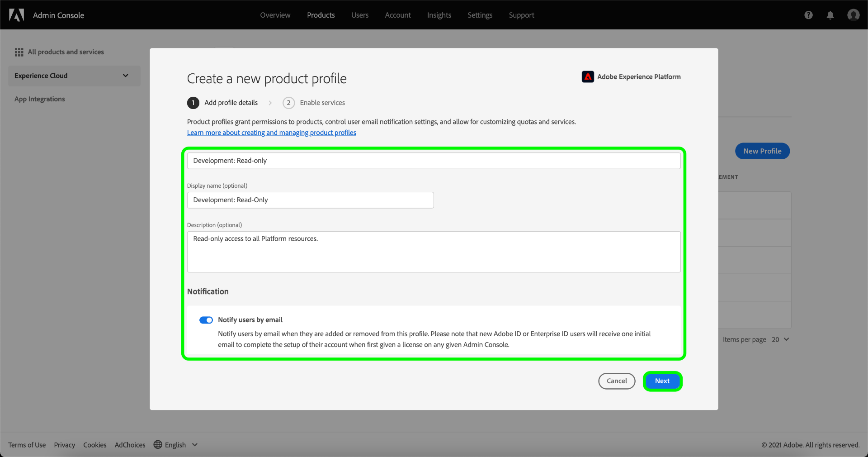Open the Insights menu item
Screen dimensions: 868x457
pyautogui.click(x=439, y=15)
